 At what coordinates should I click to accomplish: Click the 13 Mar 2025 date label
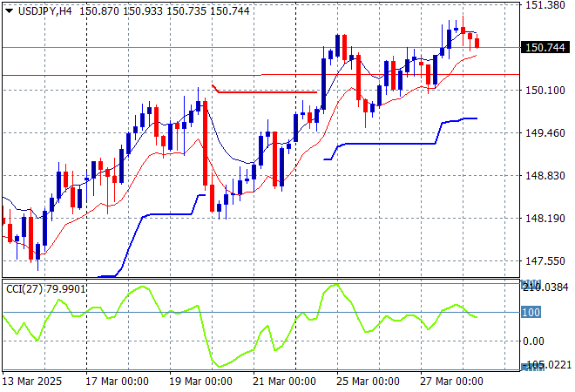pyautogui.click(x=32, y=382)
